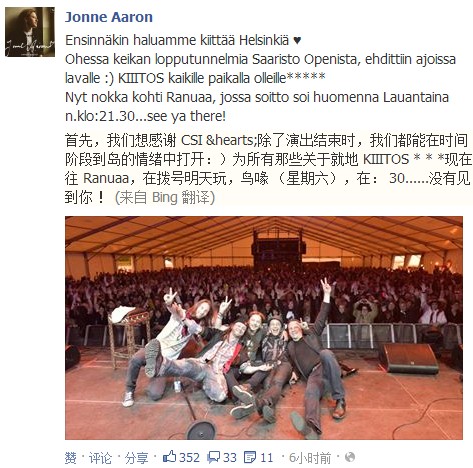Click the globe public privacy icon

click(x=350, y=457)
